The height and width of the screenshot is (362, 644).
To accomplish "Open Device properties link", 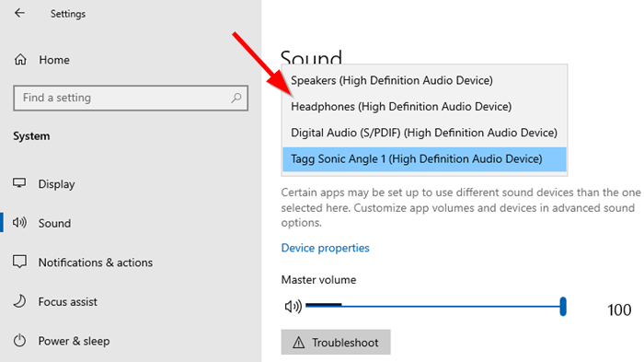I will pyautogui.click(x=325, y=248).
